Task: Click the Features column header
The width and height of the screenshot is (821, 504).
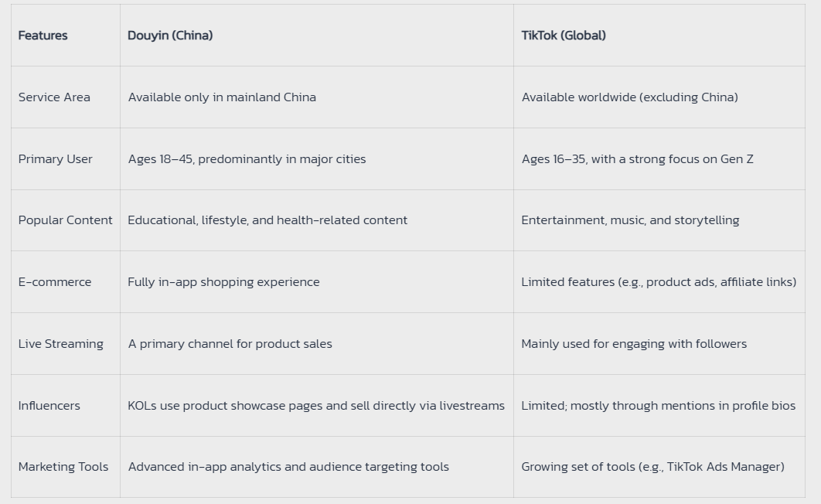Action: point(43,36)
